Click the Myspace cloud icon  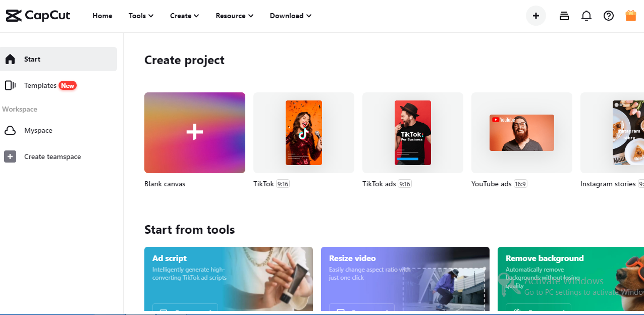coord(10,131)
